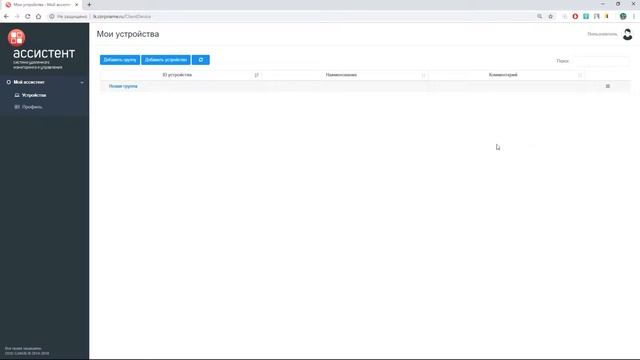Click the red circular extension icon
Viewport: 640px width, 360px height.
575,16
